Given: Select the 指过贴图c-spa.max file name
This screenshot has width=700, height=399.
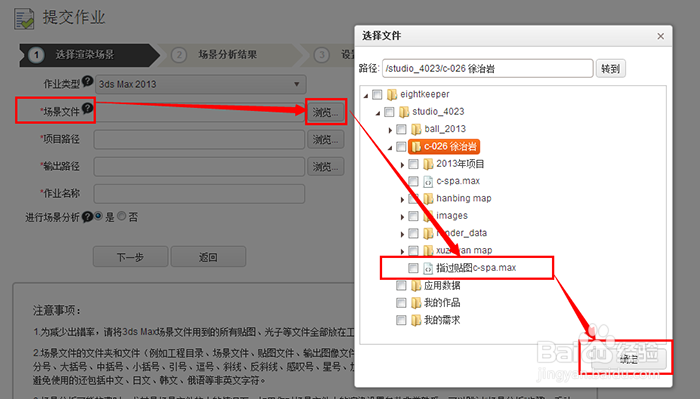Looking at the screenshot, I should (476, 268).
